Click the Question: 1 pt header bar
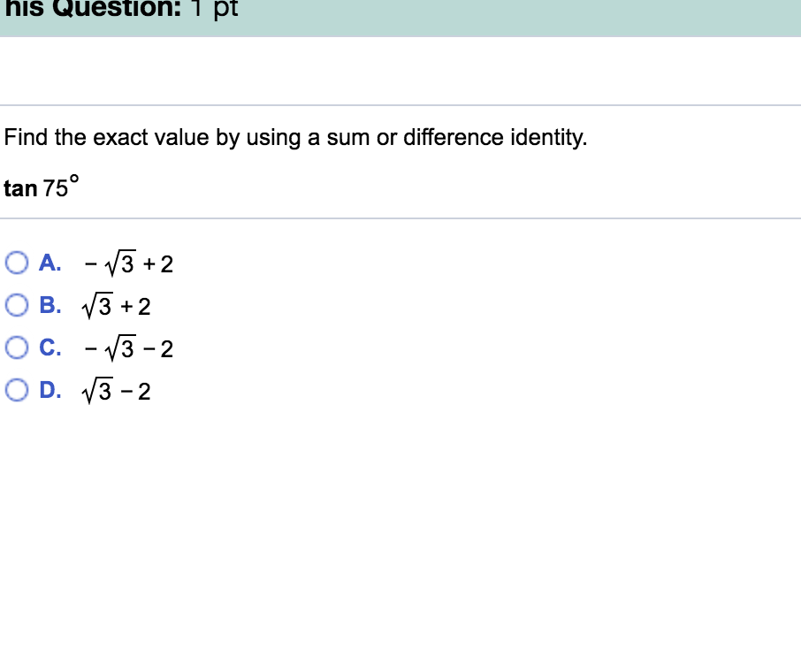The image size is (801, 672). pos(400,12)
